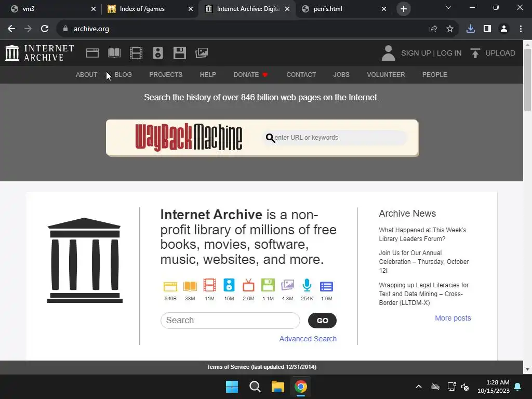Open Chrome downloads icon

pyautogui.click(x=470, y=29)
